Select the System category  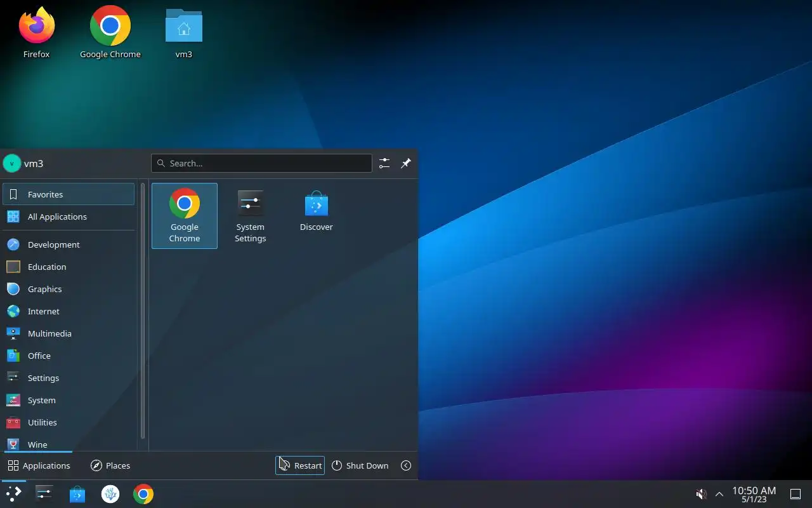point(69,400)
